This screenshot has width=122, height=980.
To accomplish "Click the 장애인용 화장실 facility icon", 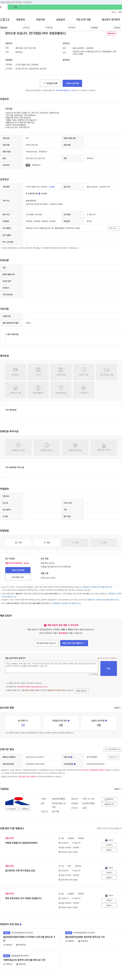I will (x=75, y=447).
